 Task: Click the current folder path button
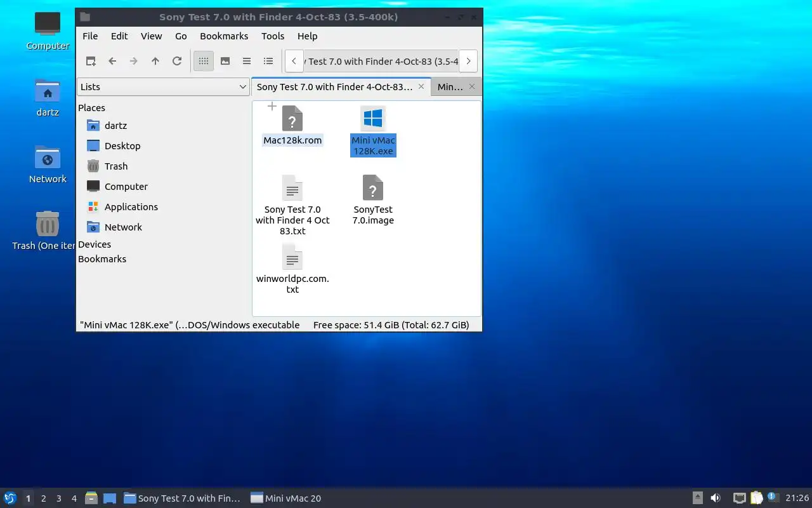point(381,61)
